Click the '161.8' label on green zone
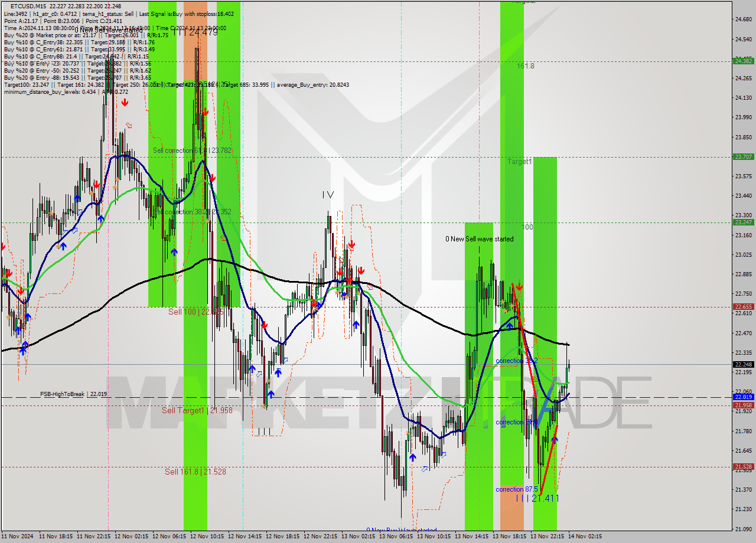This screenshot has width=756, height=543. coord(526,66)
